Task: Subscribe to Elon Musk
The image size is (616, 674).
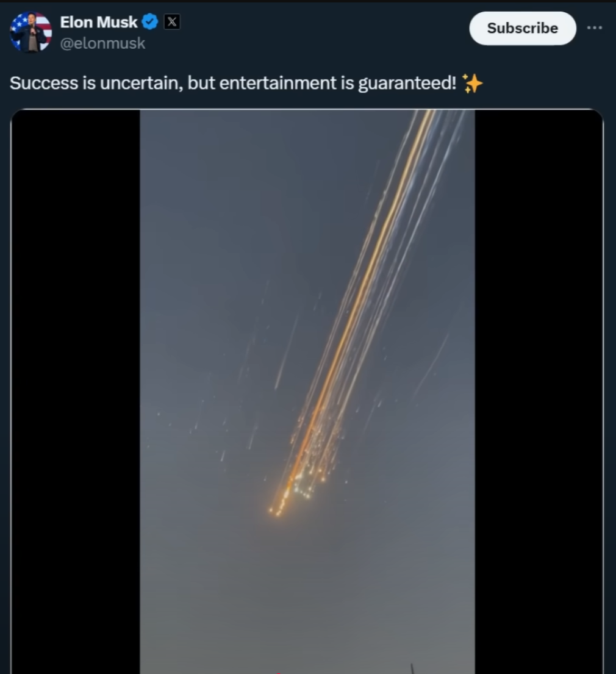Action: pos(522,29)
